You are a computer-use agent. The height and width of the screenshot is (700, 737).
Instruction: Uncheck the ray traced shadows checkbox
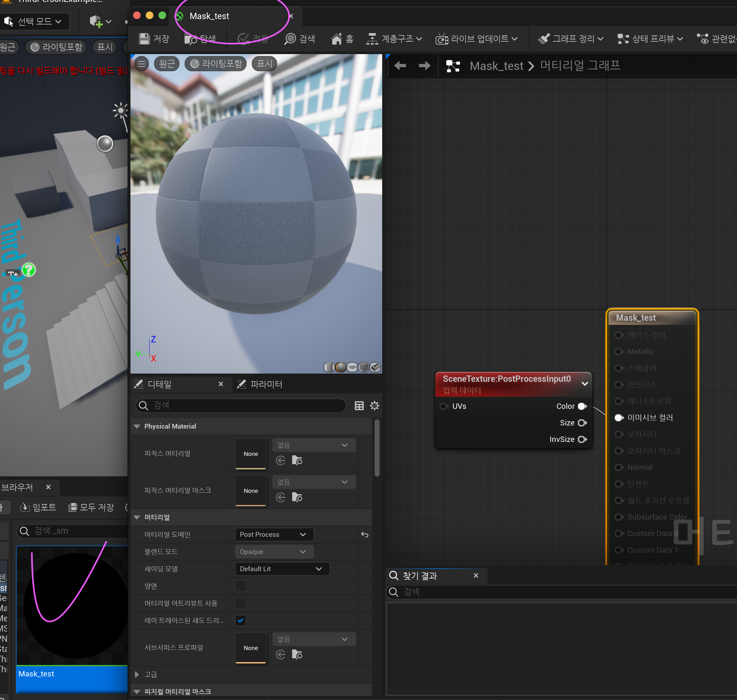(x=241, y=620)
